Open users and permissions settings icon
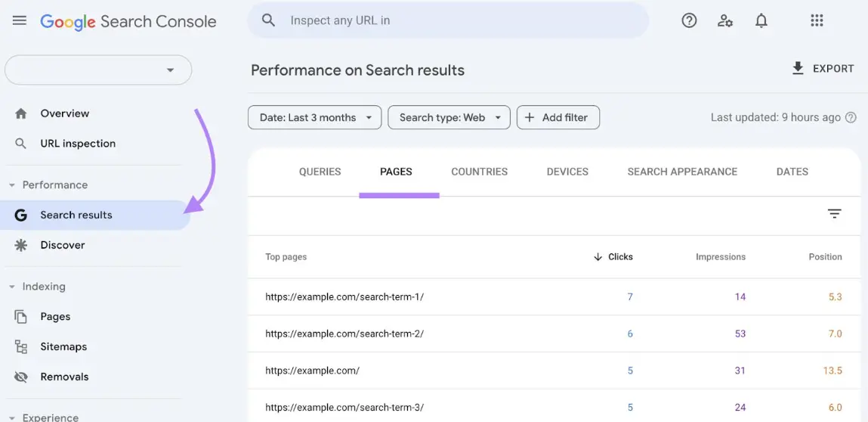868x422 pixels. (725, 20)
